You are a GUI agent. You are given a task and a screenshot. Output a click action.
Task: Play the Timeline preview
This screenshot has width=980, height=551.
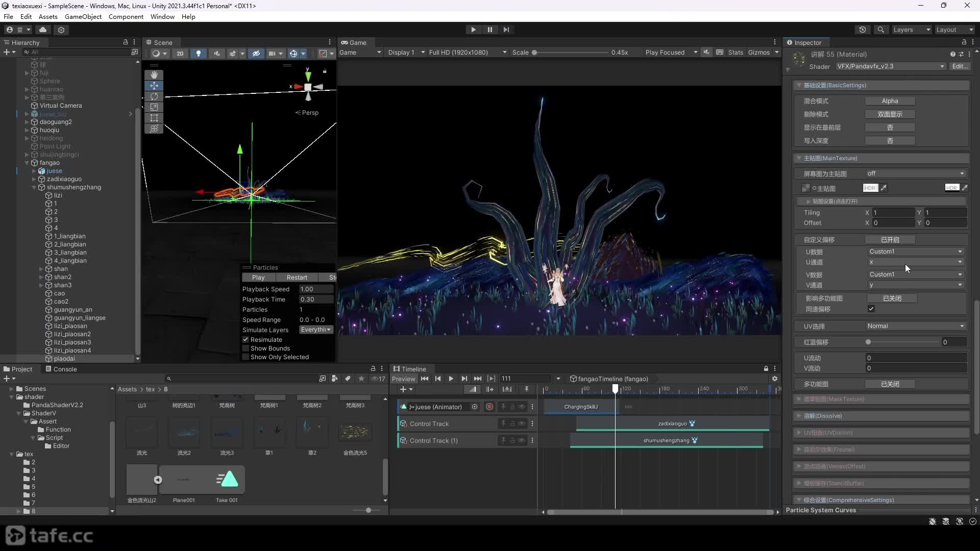pos(451,379)
